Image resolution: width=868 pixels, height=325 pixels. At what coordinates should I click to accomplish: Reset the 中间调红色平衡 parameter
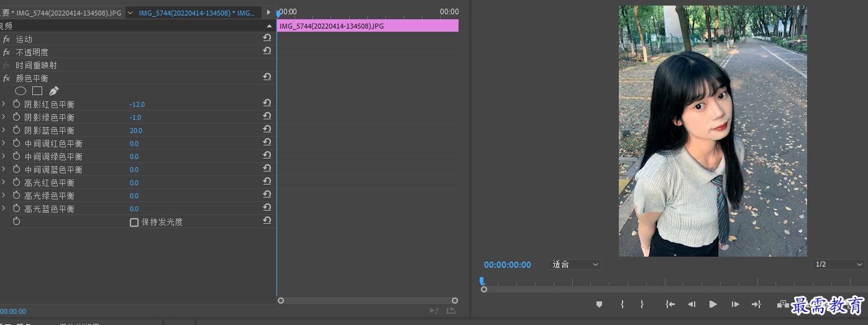[x=267, y=142]
